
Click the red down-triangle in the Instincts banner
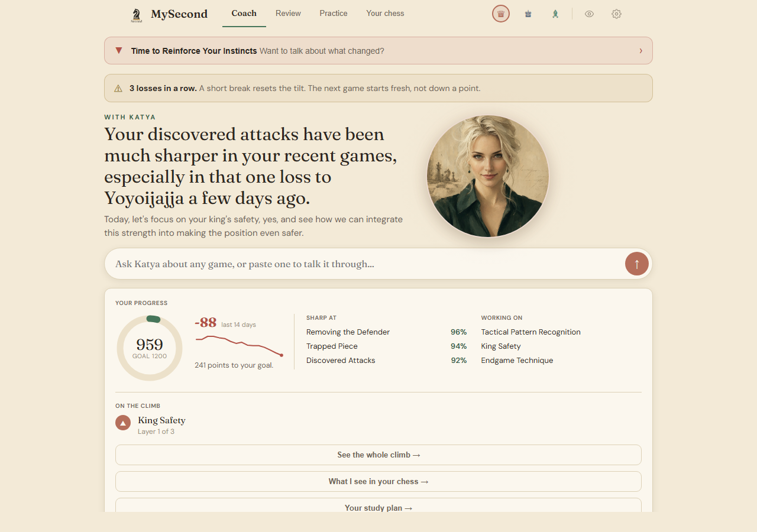coord(119,51)
